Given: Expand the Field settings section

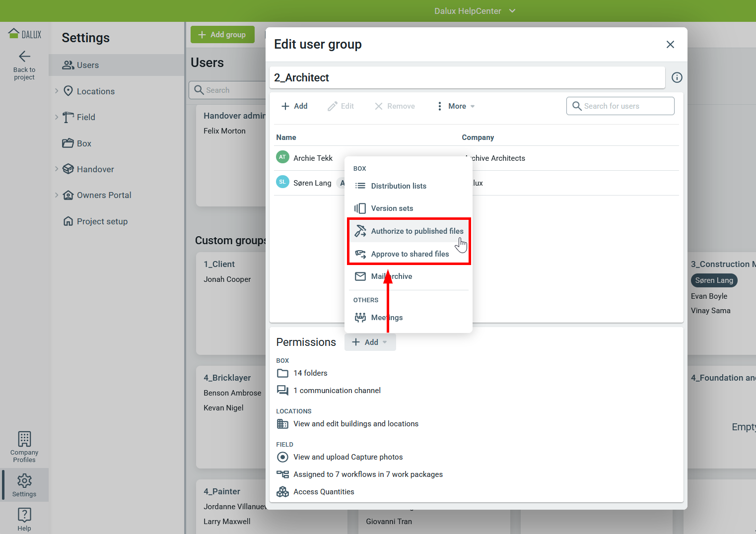Looking at the screenshot, I should pos(57,117).
